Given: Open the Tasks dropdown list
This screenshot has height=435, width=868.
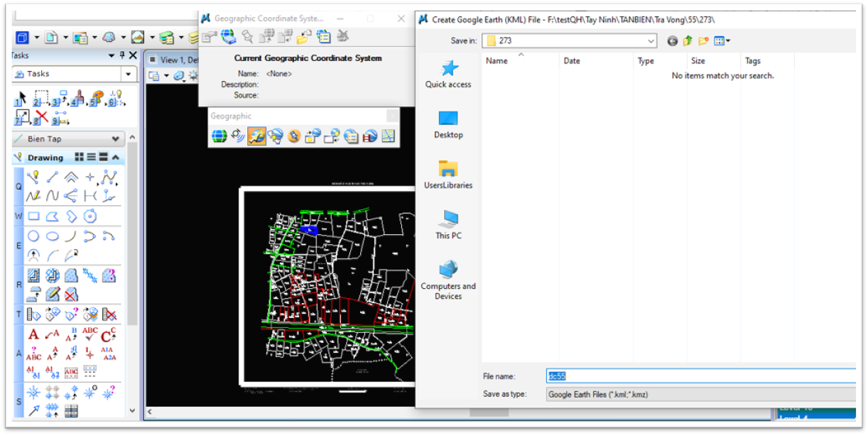Looking at the screenshot, I should (129, 74).
